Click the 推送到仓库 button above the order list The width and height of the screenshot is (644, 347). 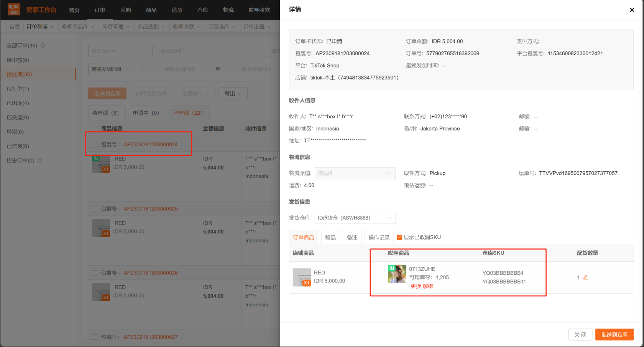[107, 93]
